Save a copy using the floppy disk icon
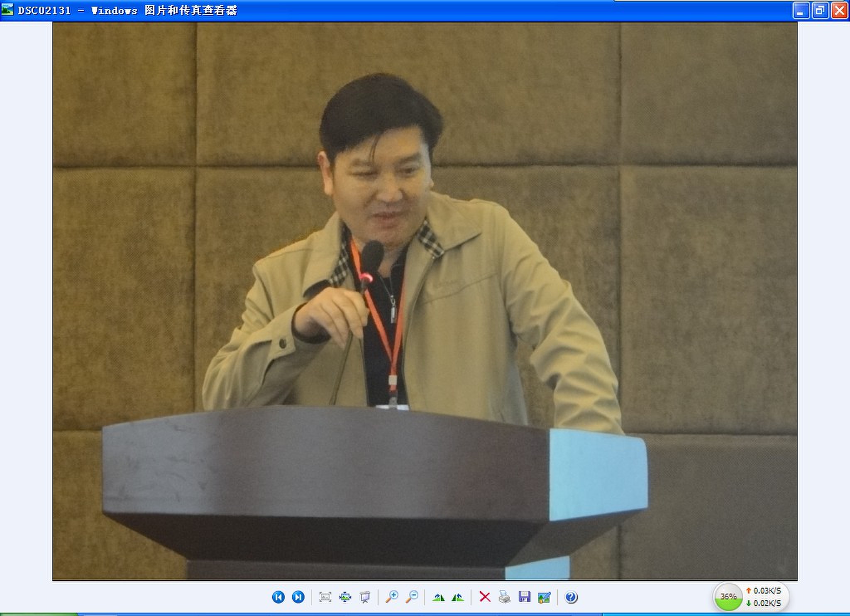The image size is (850, 616). click(x=524, y=597)
